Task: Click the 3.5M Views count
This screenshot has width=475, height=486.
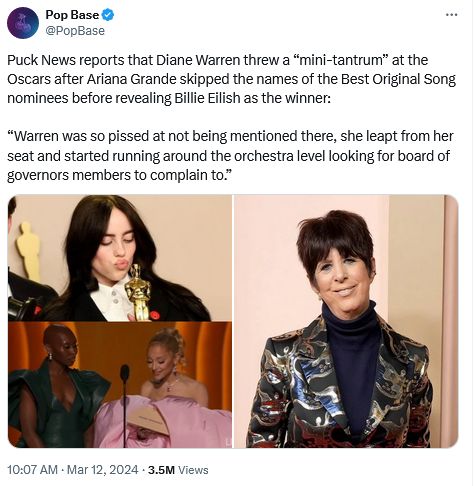Action: (x=178, y=470)
